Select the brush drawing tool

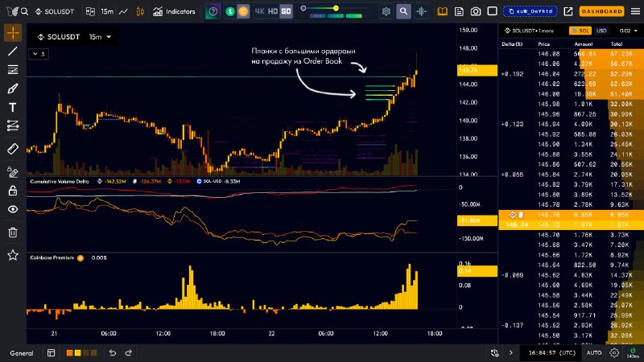point(13,88)
